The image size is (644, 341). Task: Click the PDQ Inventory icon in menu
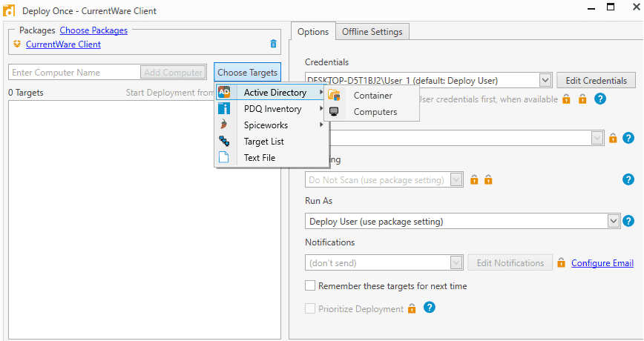[224, 109]
